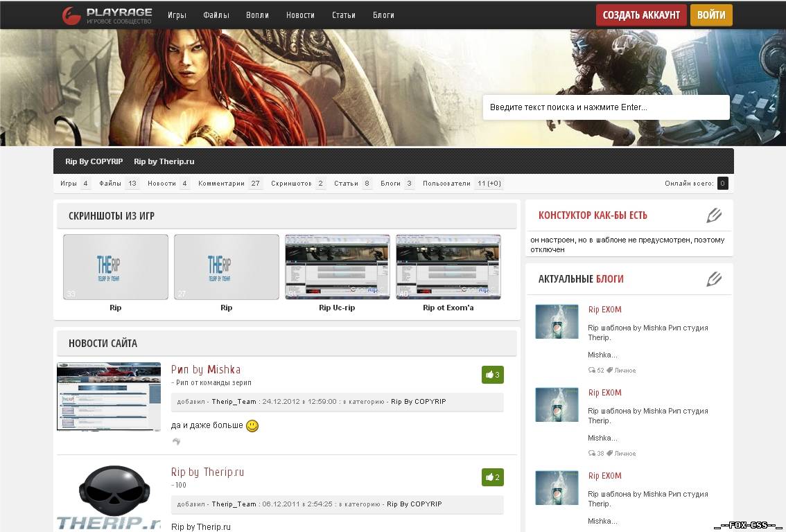Open the Новости menu item
This screenshot has height=532, width=786.
(300, 15)
